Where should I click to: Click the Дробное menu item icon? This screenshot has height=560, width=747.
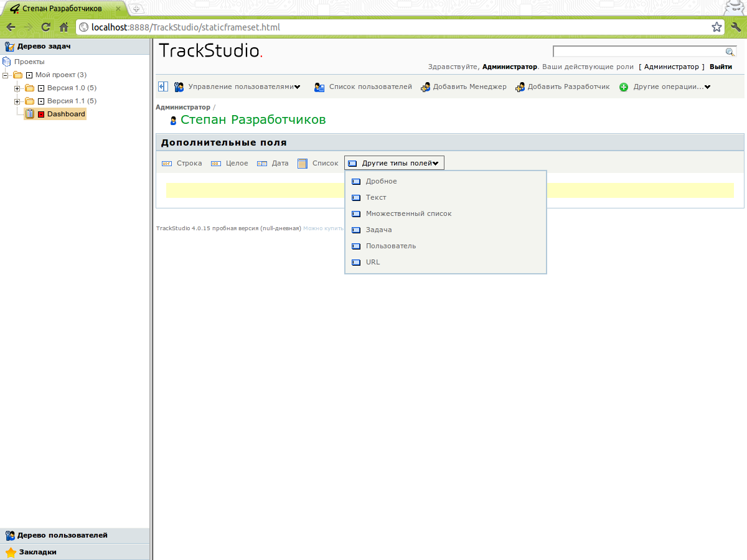pyautogui.click(x=356, y=182)
